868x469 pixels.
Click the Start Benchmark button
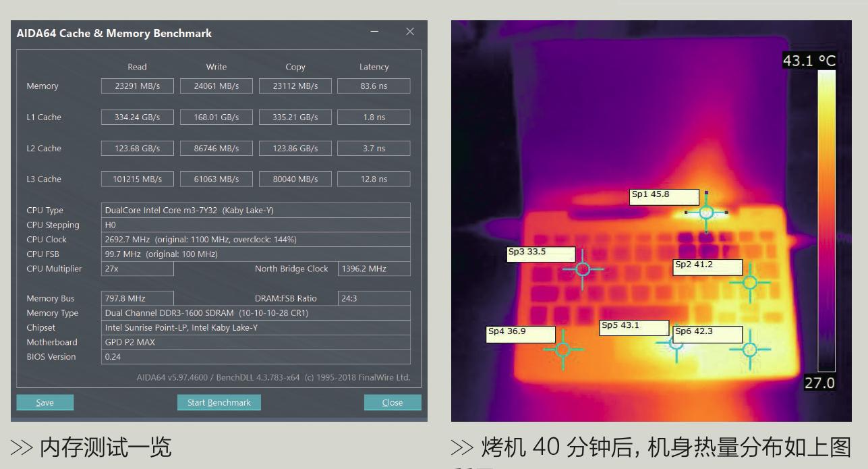pyautogui.click(x=219, y=402)
